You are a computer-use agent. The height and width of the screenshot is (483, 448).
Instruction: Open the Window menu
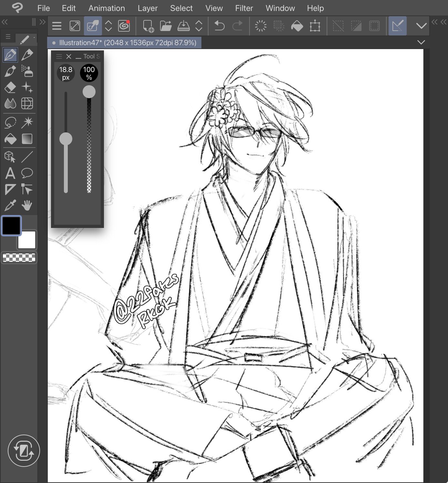click(280, 8)
